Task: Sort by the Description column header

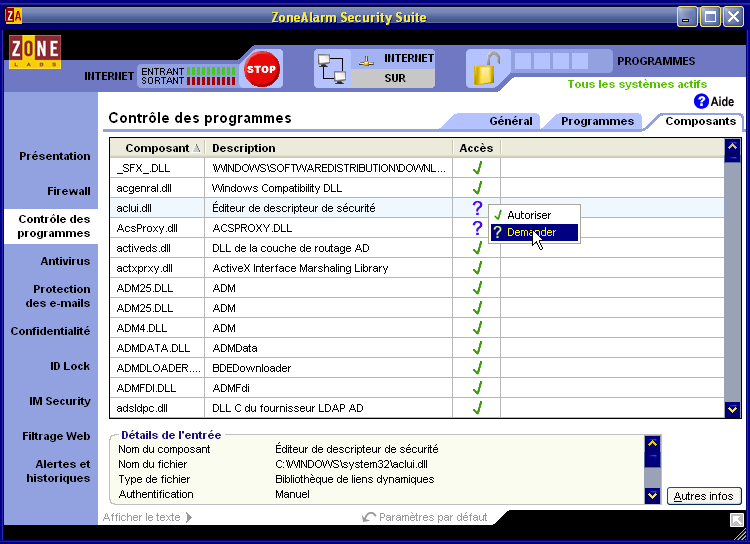Action: (x=328, y=148)
